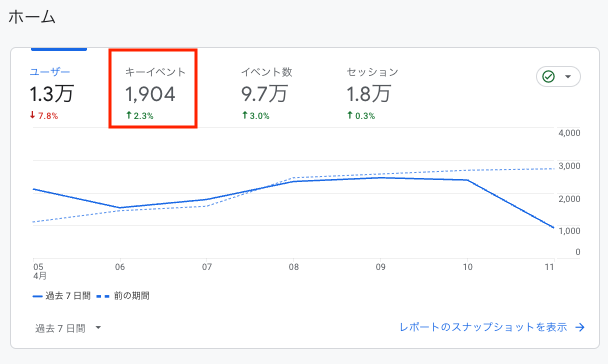Viewport: 608px width, 364px height.
Task: Click the right arrow icon after snapshot link
Action: coord(580,328)
